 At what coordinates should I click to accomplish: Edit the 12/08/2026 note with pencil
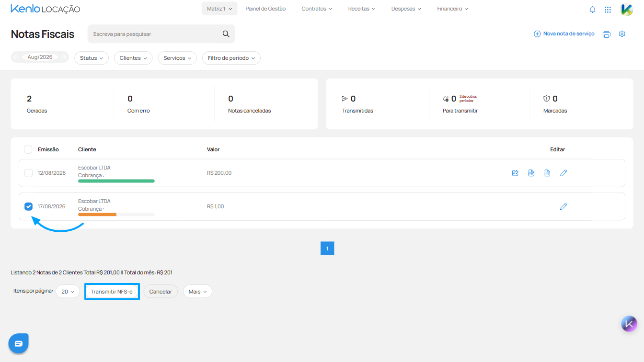click(x=563, y=173)
